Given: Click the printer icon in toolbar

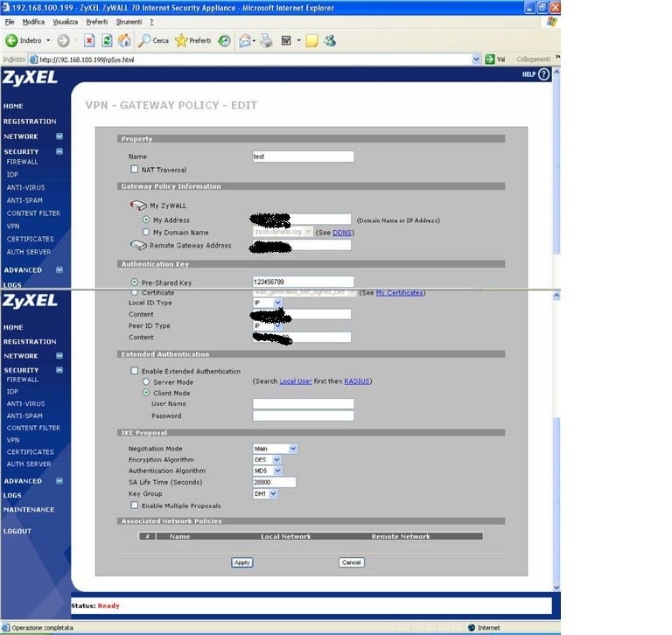Looking at the screenshot, I should pos(266,41).
